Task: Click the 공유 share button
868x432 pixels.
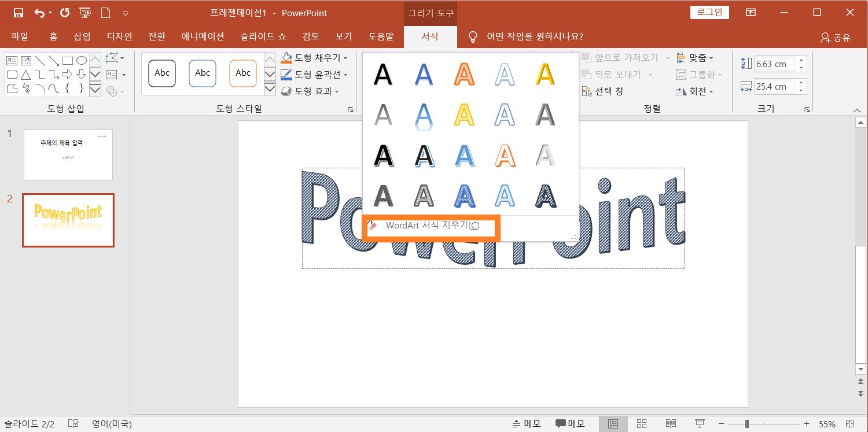Action: (836, 38)
